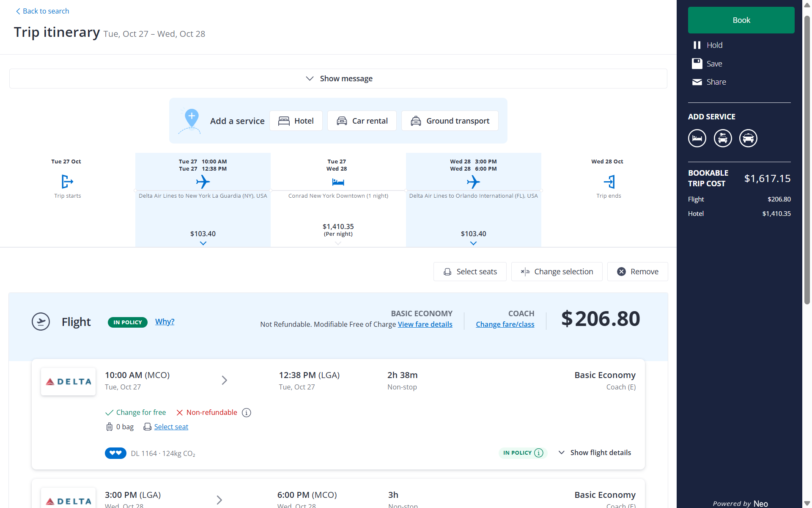The image size is (812, 508).
Task: Open the View fare details link
Action: [x=425, y=324]
